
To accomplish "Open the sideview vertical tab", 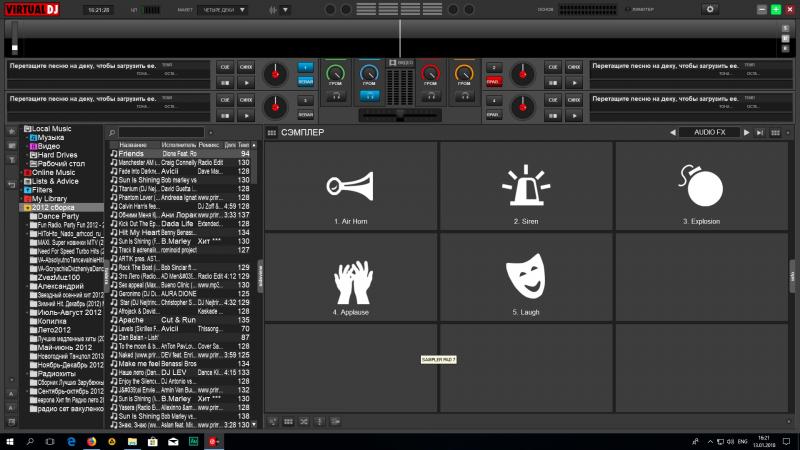I will click(260, 277).
